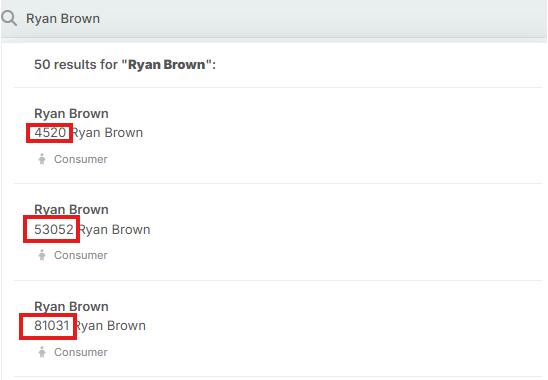The width and height of the screenshot is (548, 380).
Task: Open third Ryan Brown result title
Action: click(x=71, y=307)
